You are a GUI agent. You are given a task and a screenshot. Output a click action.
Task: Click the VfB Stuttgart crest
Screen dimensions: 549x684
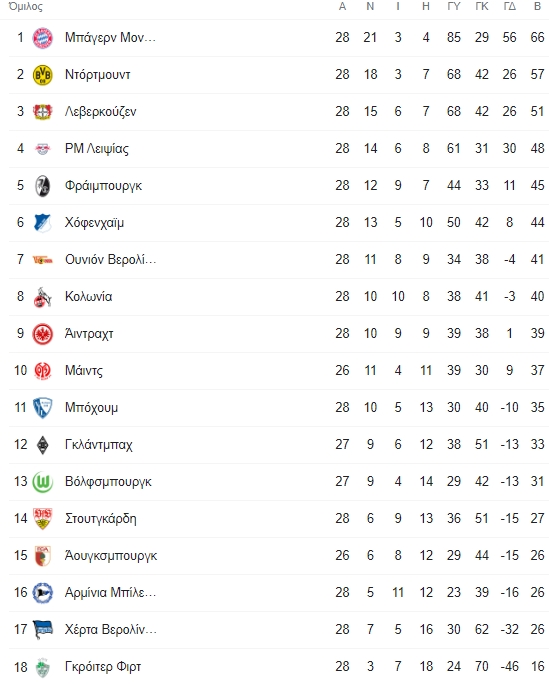click(x=43, y=519)
